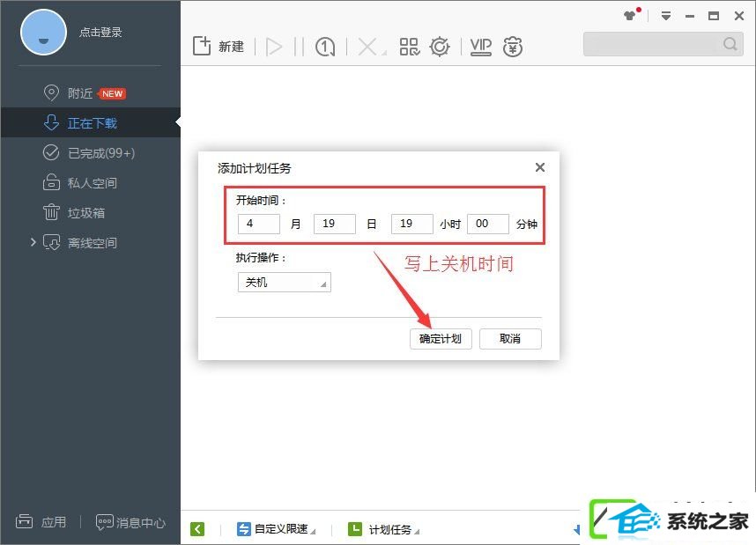Screen dimensions: 756x545
Task: Open the QR code grid icon
Action: point(410,47)
